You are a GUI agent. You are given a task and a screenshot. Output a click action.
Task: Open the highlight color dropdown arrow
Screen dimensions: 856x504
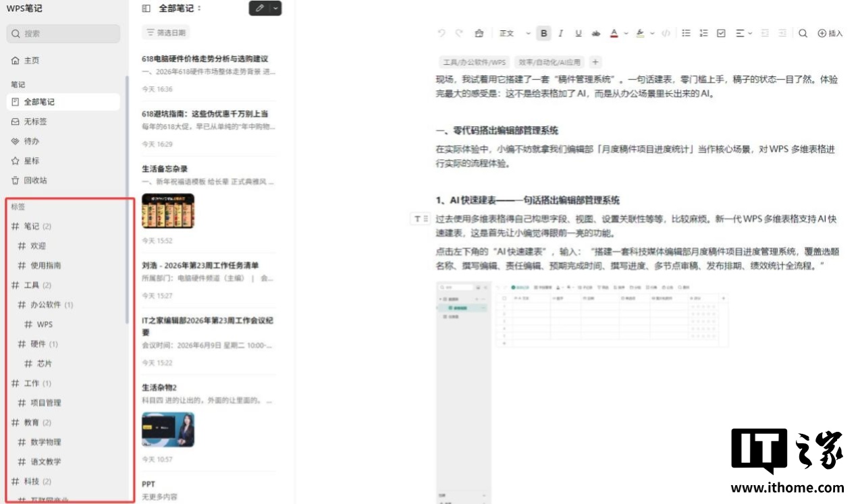(652, 33)
